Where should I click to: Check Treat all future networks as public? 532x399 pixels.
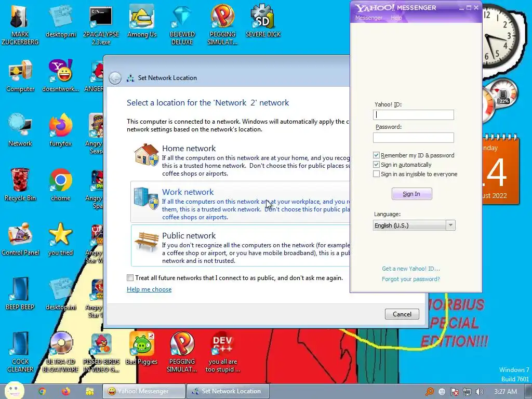click(x=130, y=278)
